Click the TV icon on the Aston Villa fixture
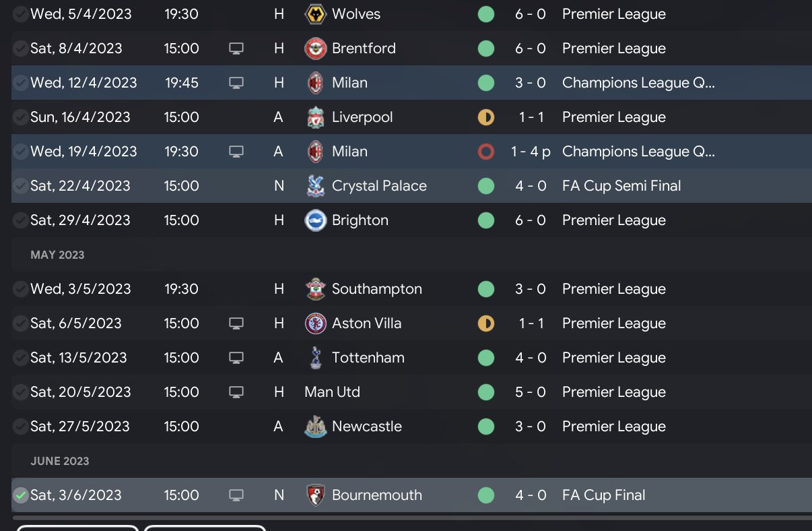Screen dimensions: 812x531 pos(236,323)
